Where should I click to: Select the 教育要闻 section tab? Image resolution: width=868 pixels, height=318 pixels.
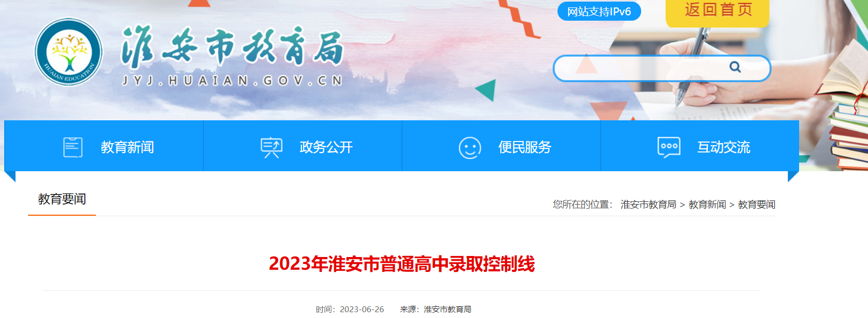(62, 199)
